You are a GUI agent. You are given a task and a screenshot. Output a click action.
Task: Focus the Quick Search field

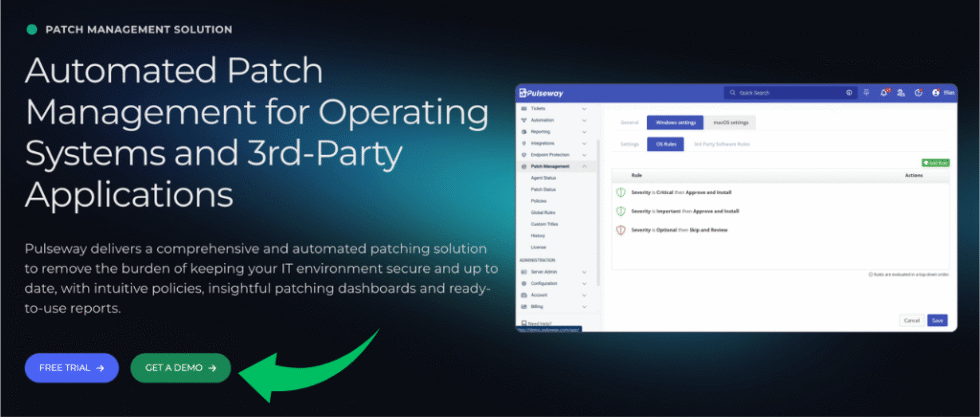click(x=791, y=93)
